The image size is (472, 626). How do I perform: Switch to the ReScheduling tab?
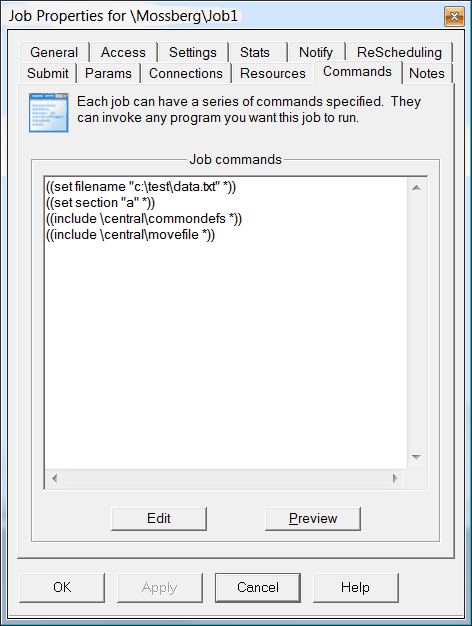pyautogui.click(x=399, y=52)
